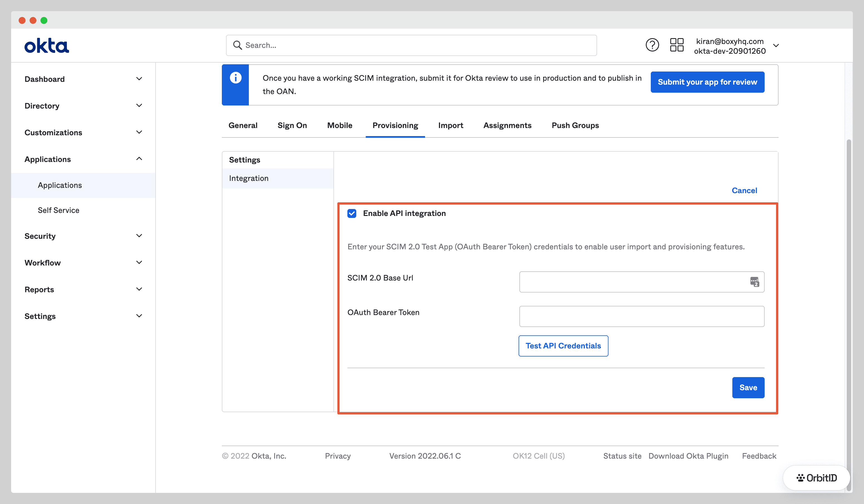Switch to the Import tab
The image size is (864, 504).
click(451, 126)
